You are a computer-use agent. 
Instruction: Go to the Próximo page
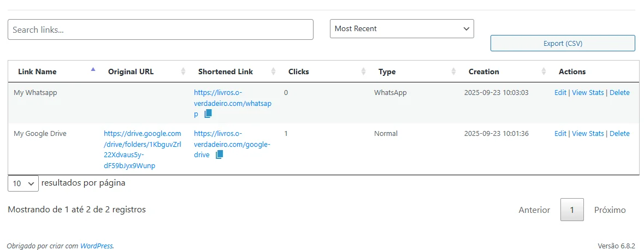click(610, 210)
